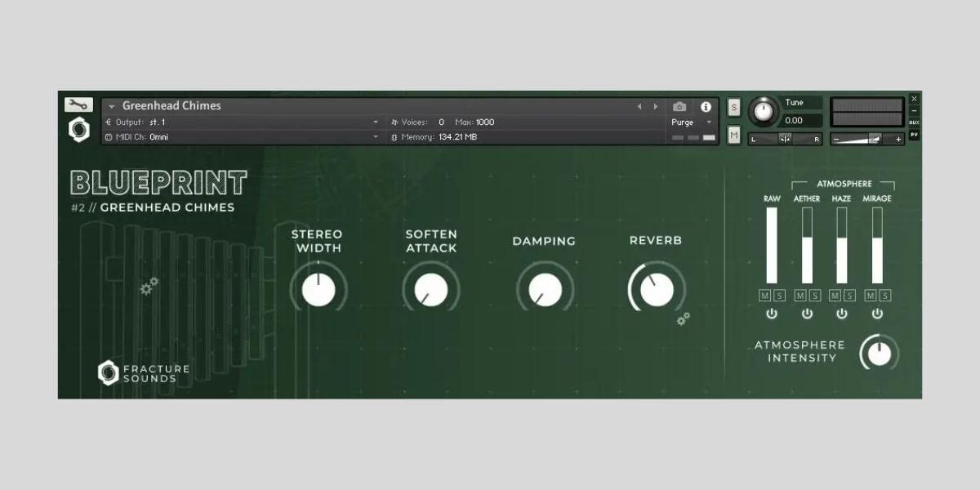Solo the RAW channel

[x=779, y=295]
